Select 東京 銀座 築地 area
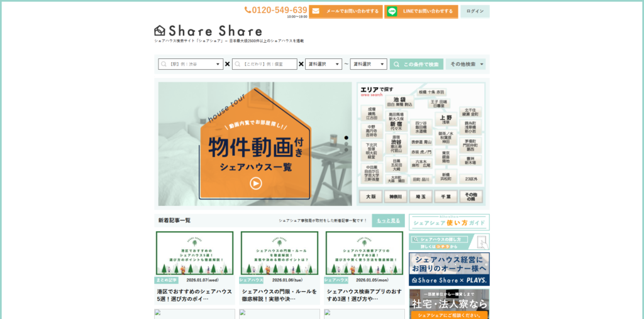Viewport: 644px width, 319px height. pyautogui.click(x=446, y=156)
